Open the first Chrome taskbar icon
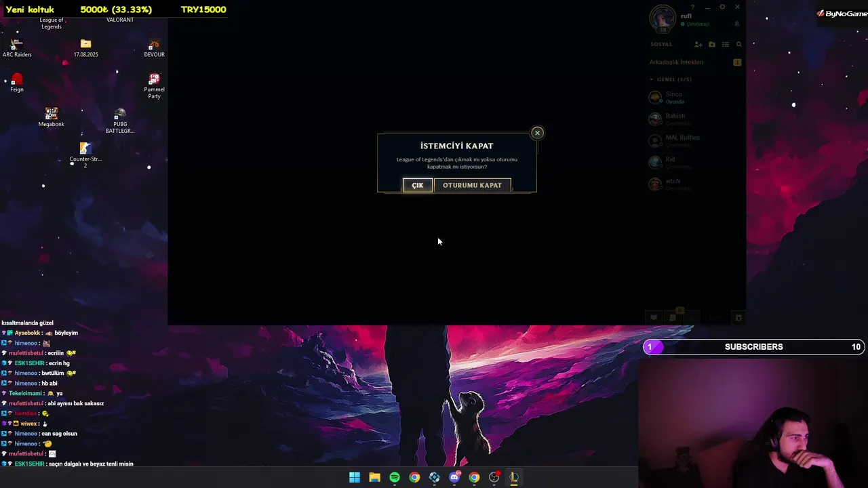Viewport: 868px width, 488px height. point(414,477)
